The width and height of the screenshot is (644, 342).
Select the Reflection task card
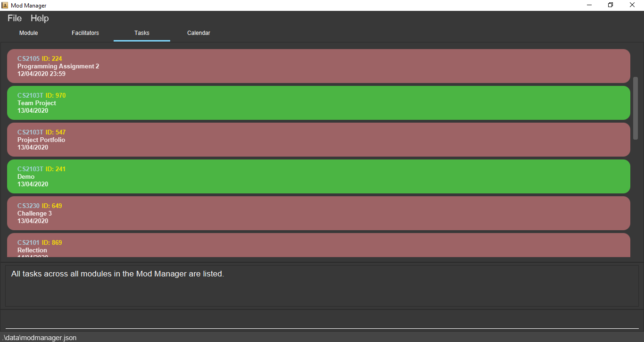pos(319,245)
